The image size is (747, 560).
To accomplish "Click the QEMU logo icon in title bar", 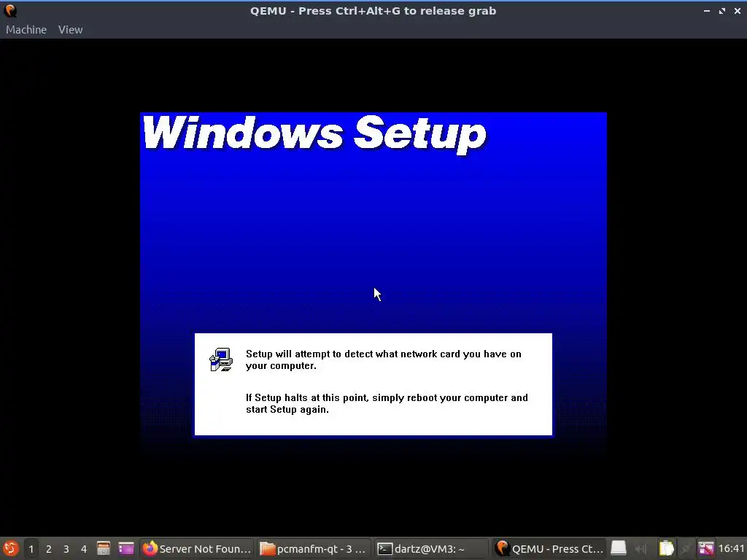I will (10, 10).
